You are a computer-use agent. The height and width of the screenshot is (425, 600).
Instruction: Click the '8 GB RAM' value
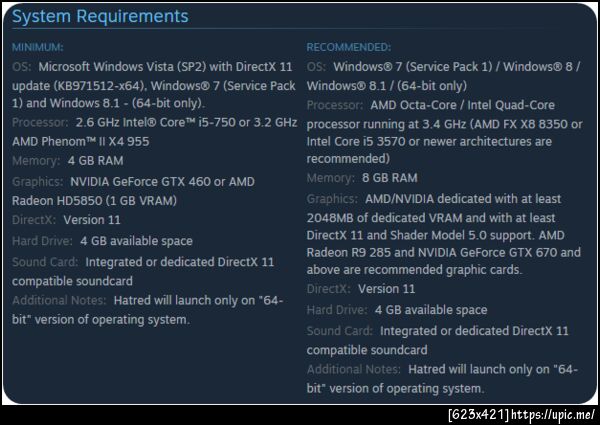(x=390, y=178)
